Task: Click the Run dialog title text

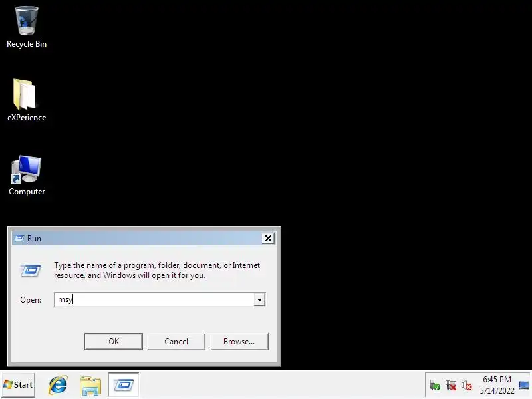Action: pyautogui.click(x=35, y=239)
